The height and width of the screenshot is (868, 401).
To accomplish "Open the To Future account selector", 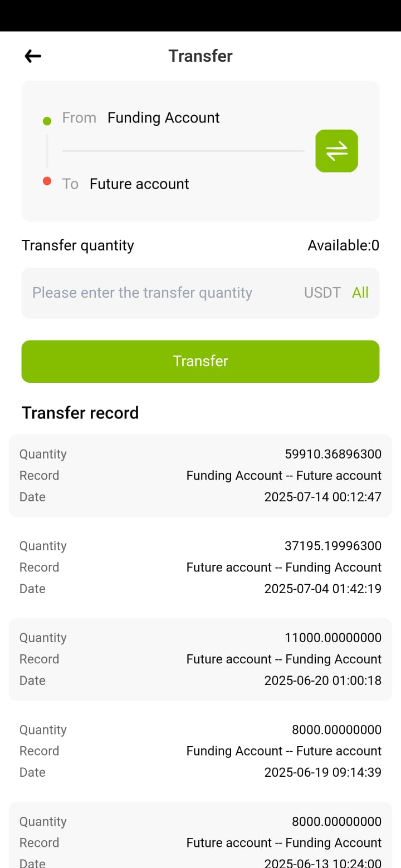I will coord(139,184).
